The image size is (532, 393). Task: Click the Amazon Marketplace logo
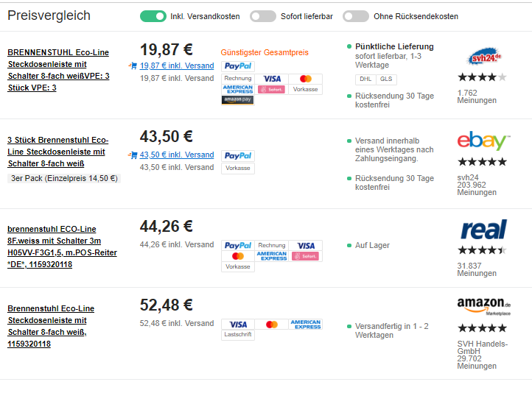click(483, 305)
